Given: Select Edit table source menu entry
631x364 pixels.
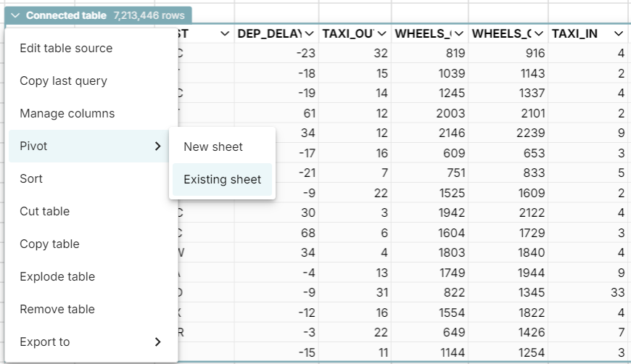Looking at the screenshot, I should coord(66,49).
